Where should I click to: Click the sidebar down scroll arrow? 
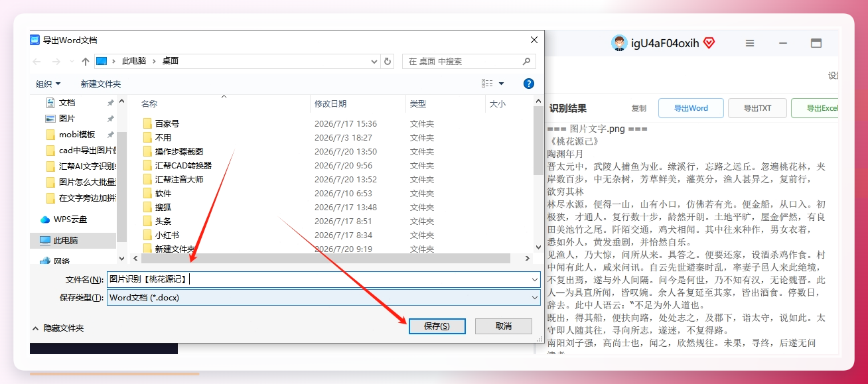121,259
